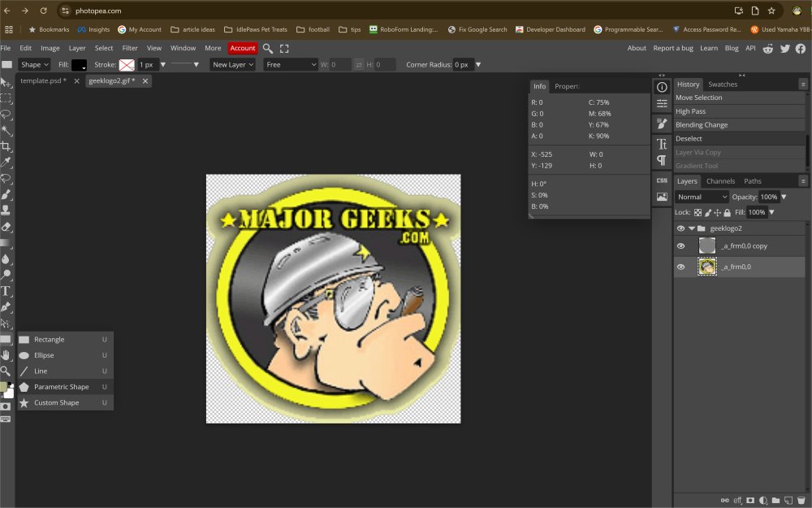Viewport: 812px width, 508px height.
Task: Pick the Type tool
Action: (6, 291)
